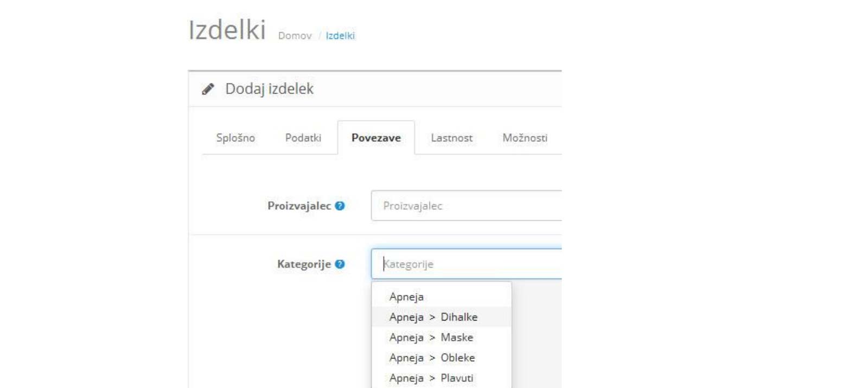Select the Apneja > Plavuti suggestion
The image size is (868, 388).
[431, 378]
